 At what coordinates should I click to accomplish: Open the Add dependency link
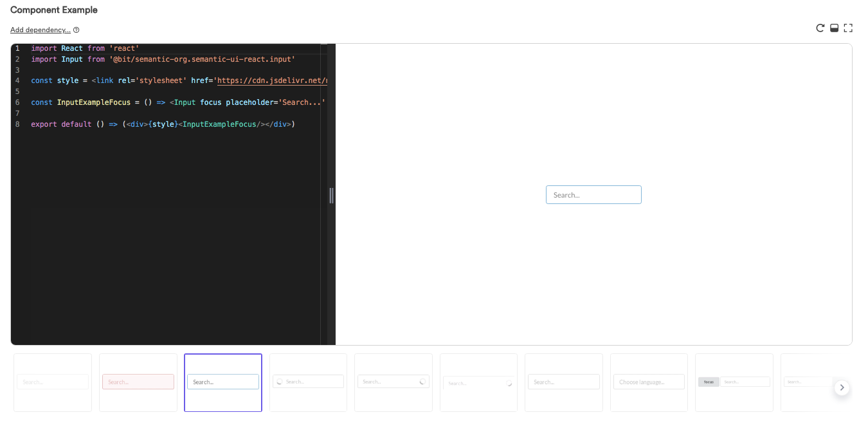39,30
